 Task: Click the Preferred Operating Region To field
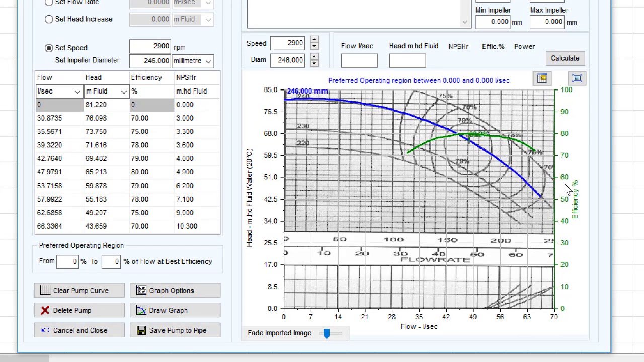pos(111,261)
